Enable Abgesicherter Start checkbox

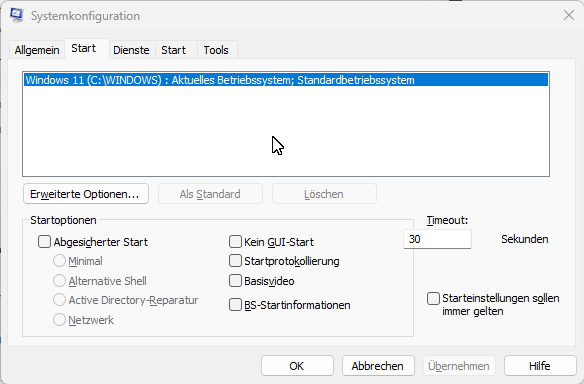tap(44, 242)
